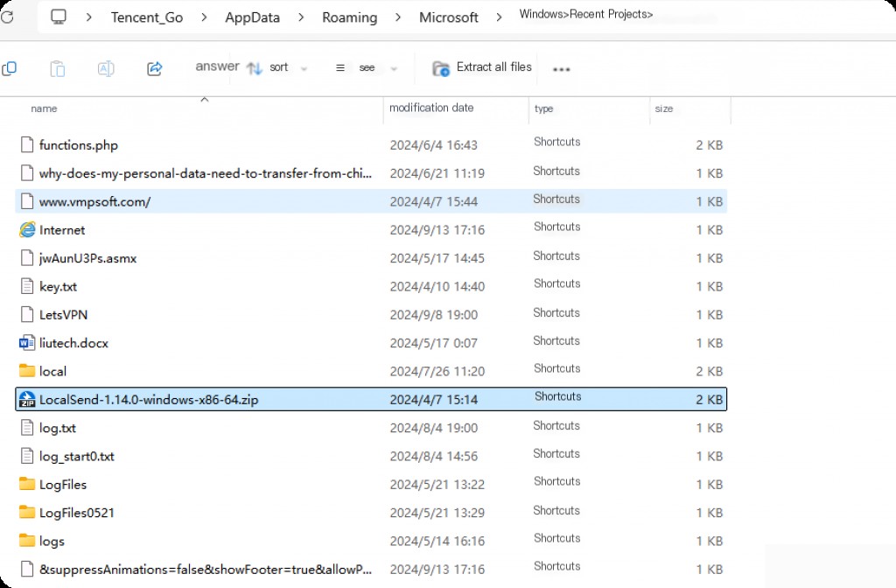Navigate to AppData in breadcrumb

point(253,17)
